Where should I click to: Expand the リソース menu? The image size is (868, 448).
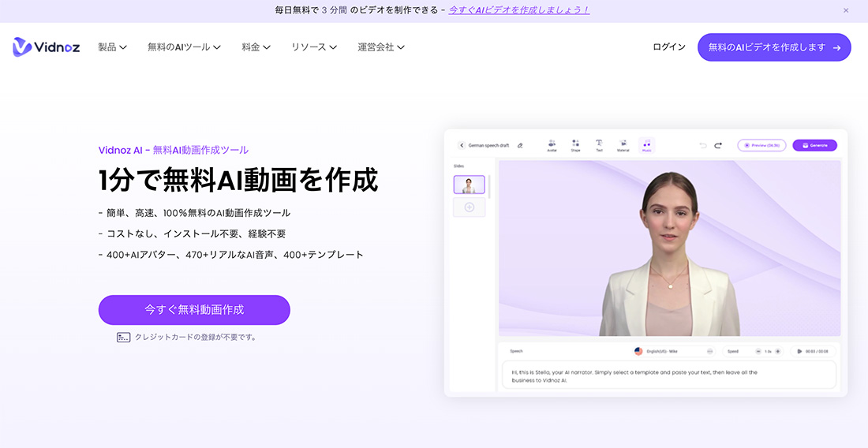coord(314,47)
